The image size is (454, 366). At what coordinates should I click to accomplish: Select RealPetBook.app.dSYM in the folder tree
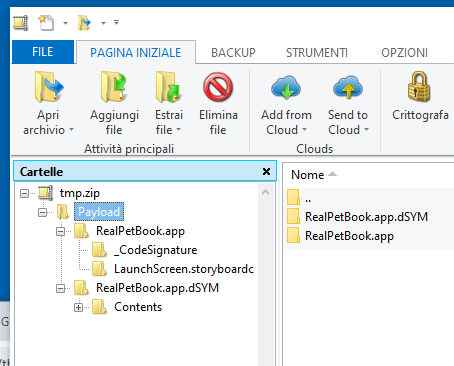click(x=157, y=288)
